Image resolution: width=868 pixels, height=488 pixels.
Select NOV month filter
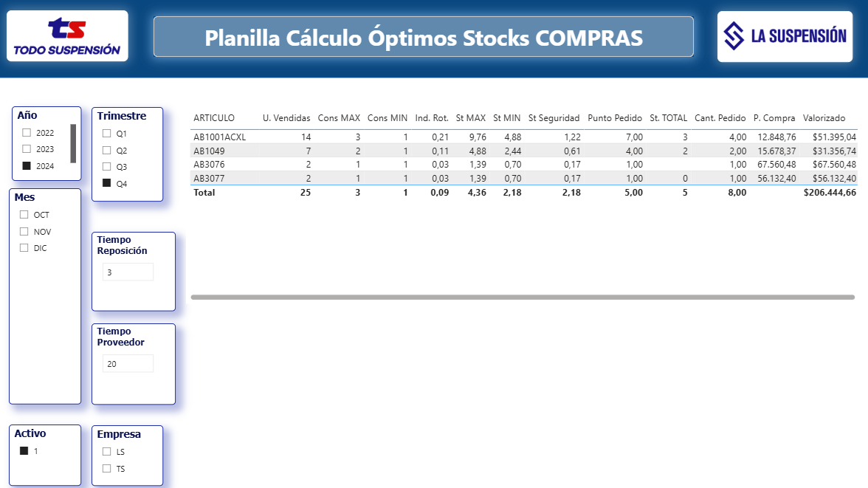tap(24, 231)
